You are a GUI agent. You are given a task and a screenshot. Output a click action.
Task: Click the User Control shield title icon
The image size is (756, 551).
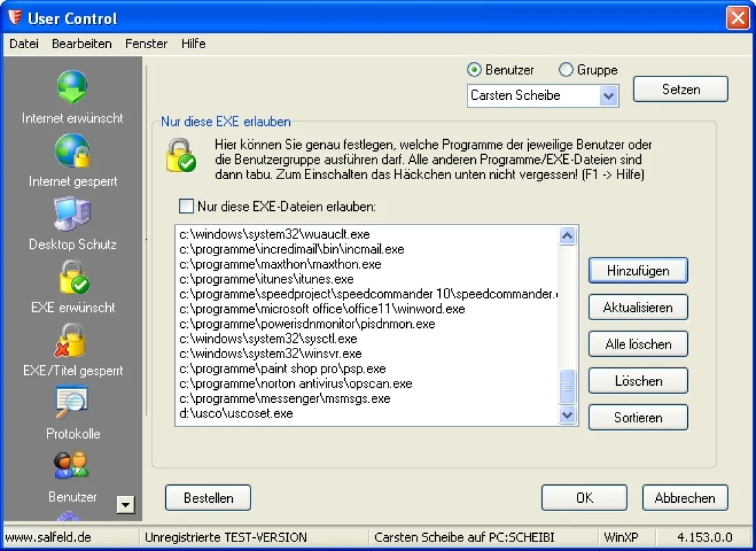point(15,18)
